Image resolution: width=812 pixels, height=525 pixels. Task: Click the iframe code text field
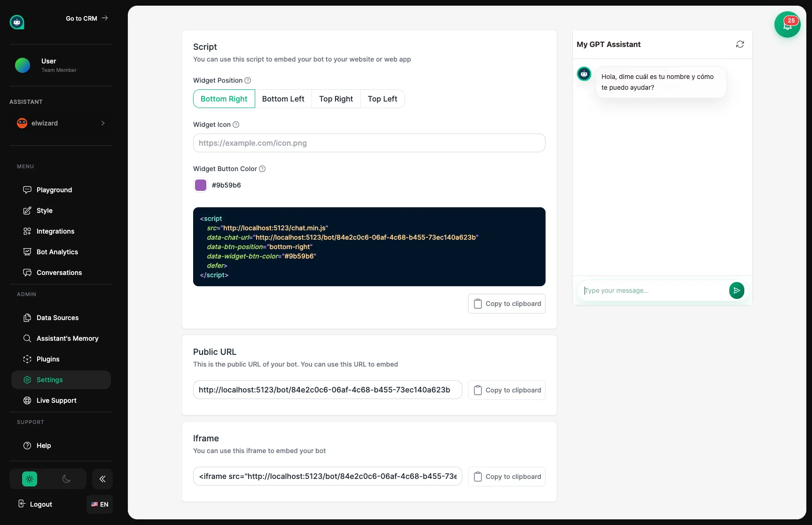pyautogui.click(x=328, y=476)
